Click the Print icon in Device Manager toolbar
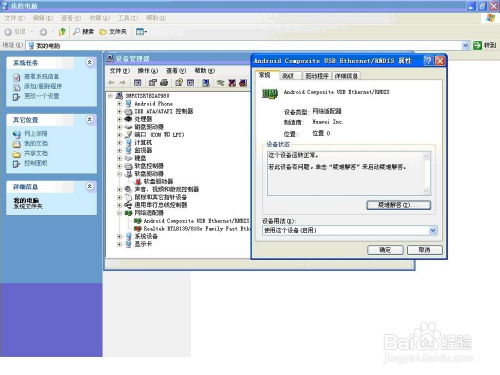Viewport: 500px width, 375px height. (164, 82)
